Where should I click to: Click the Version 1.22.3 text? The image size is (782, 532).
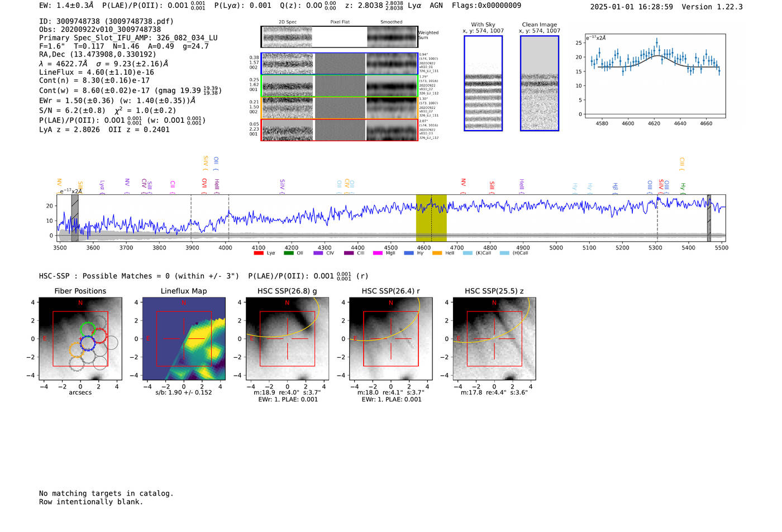712,7
